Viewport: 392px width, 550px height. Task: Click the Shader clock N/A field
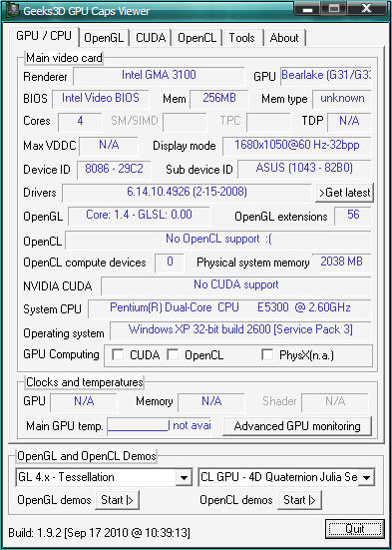tap(334, 402)
